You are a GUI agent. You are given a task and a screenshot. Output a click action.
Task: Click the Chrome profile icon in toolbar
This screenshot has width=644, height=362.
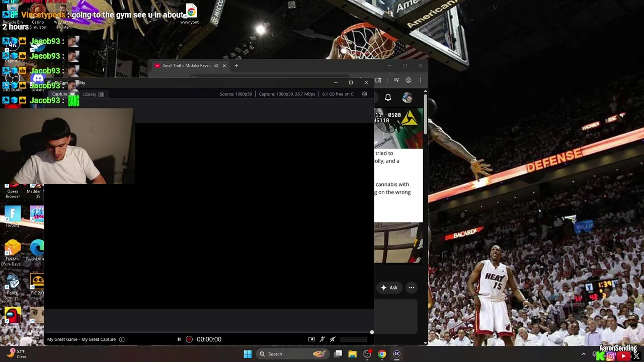tap(409, 80)
